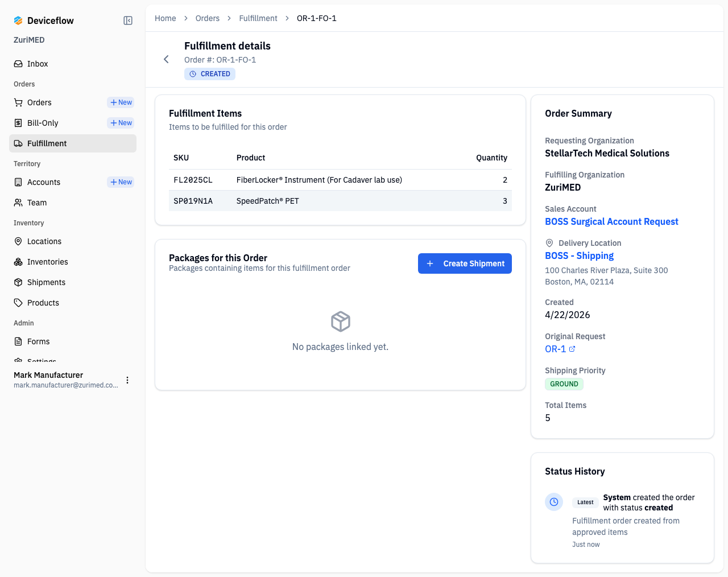Image resolution: width=728 pixels, height=577 pixels.
Task: Open Team in the sidebar
Action: [x=73, y=203]
